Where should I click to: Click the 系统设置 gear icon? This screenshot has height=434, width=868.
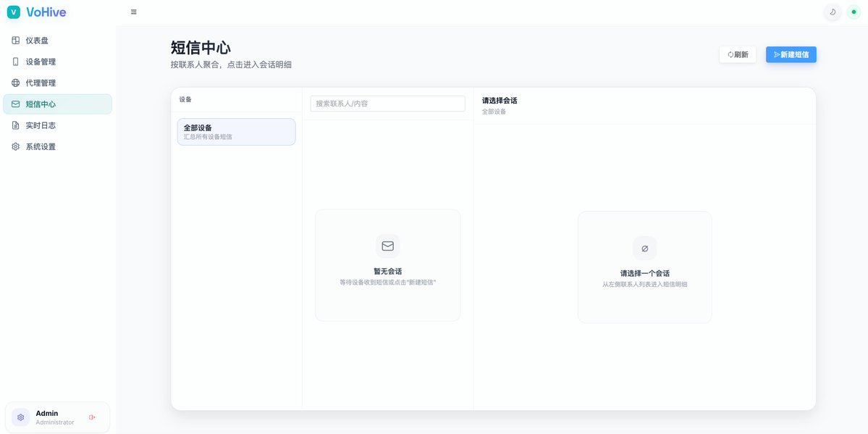click(15, 147)
